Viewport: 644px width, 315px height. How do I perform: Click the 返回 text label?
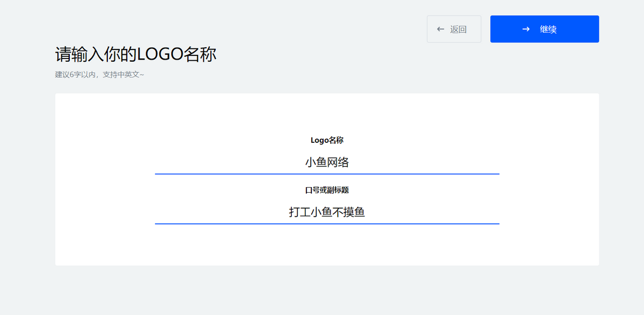pos(458,30)
